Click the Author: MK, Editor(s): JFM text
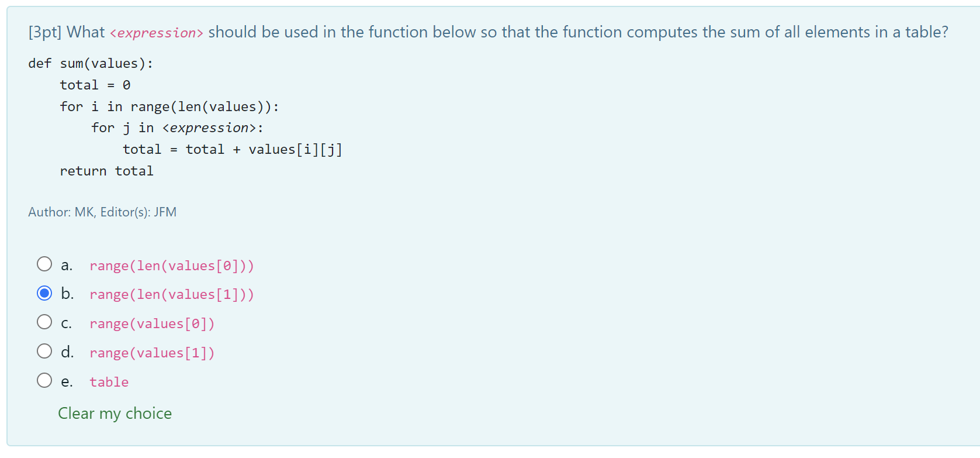The width and height of the screenshot is (980, 458). [x=103, y=212]
